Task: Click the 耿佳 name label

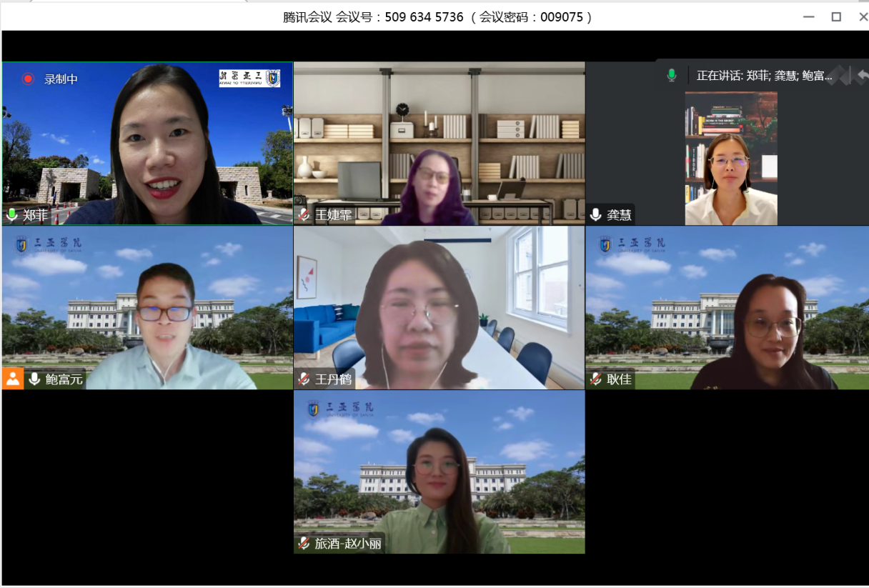Action: coord(619,379)
